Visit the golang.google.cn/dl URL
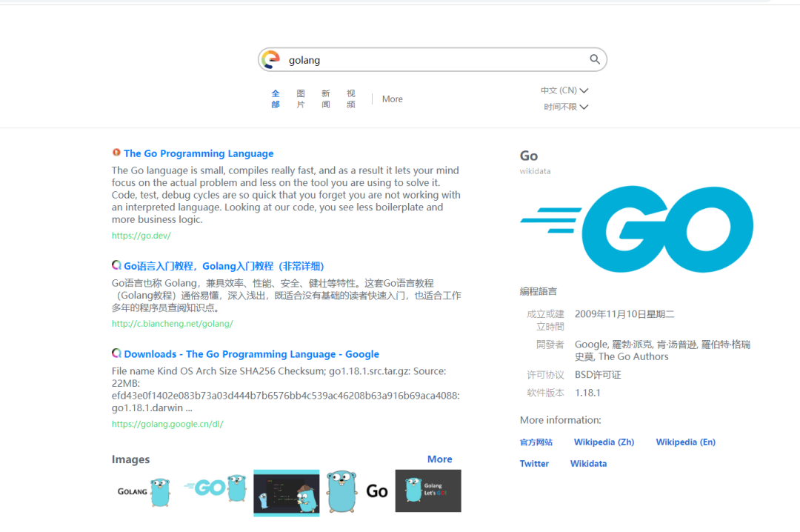The image size is (800, 532). [x=167, y=424]
